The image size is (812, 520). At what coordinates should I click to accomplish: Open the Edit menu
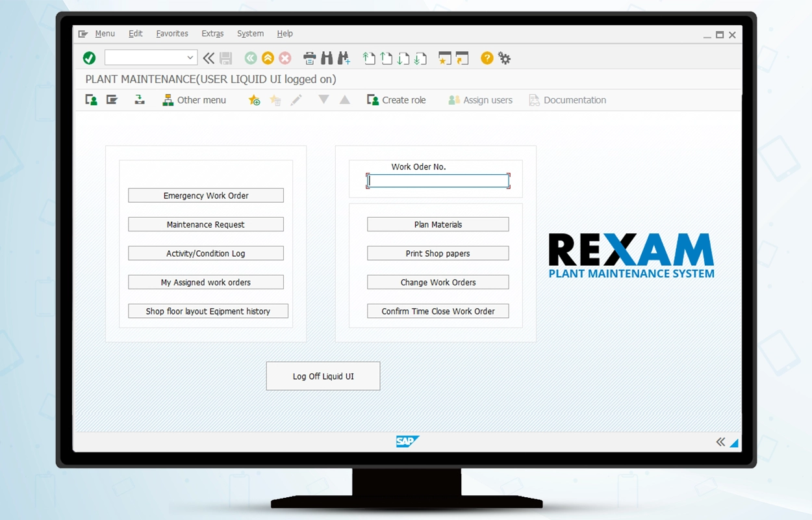135,34
